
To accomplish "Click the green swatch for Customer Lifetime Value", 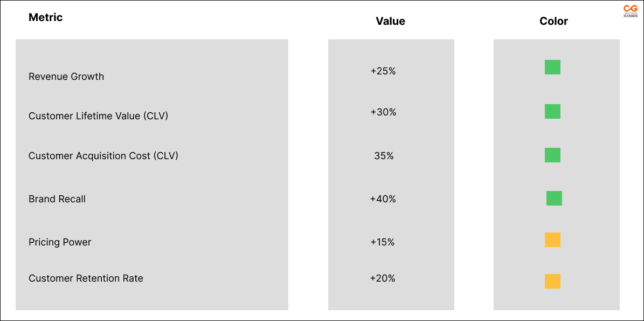I will 552,112.
